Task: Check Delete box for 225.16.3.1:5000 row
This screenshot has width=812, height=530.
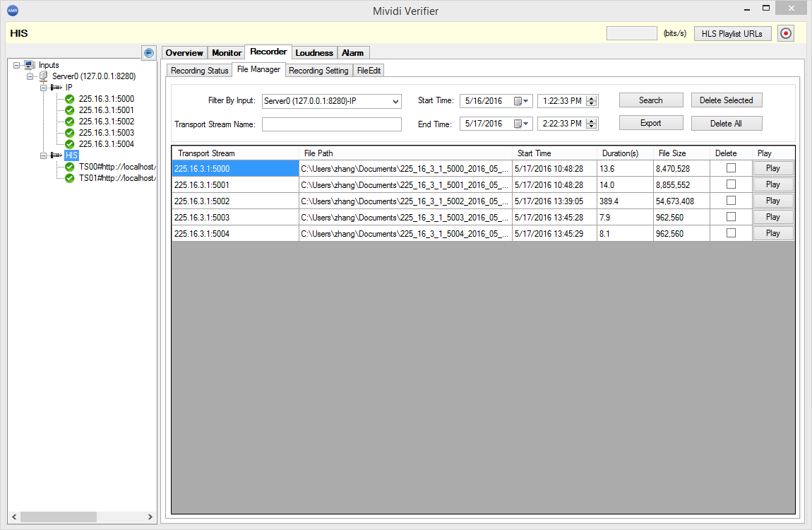Action: pyautogui.click(x=731, y=167)
